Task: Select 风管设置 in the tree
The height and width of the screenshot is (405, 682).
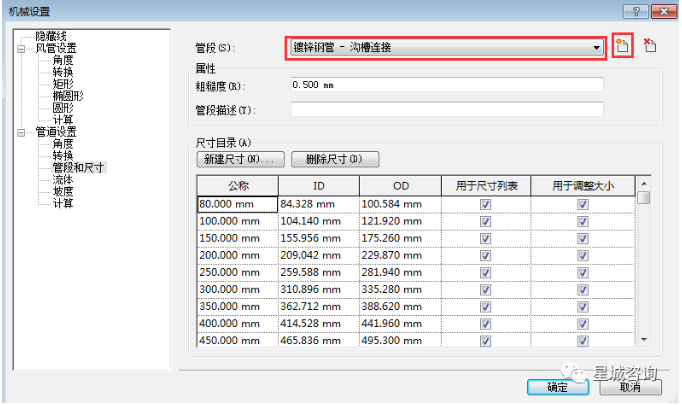Action: click(56, 48)
